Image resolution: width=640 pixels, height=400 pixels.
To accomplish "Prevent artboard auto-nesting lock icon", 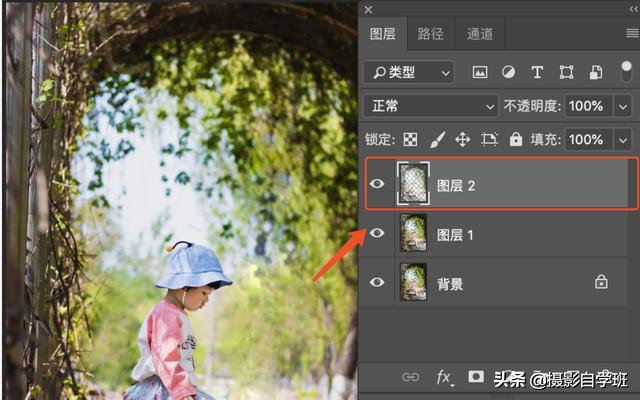I will coord(489,139).
